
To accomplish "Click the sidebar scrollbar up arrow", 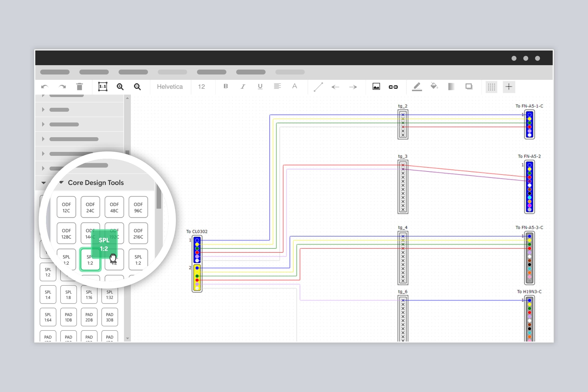I will tap(127, 98).
